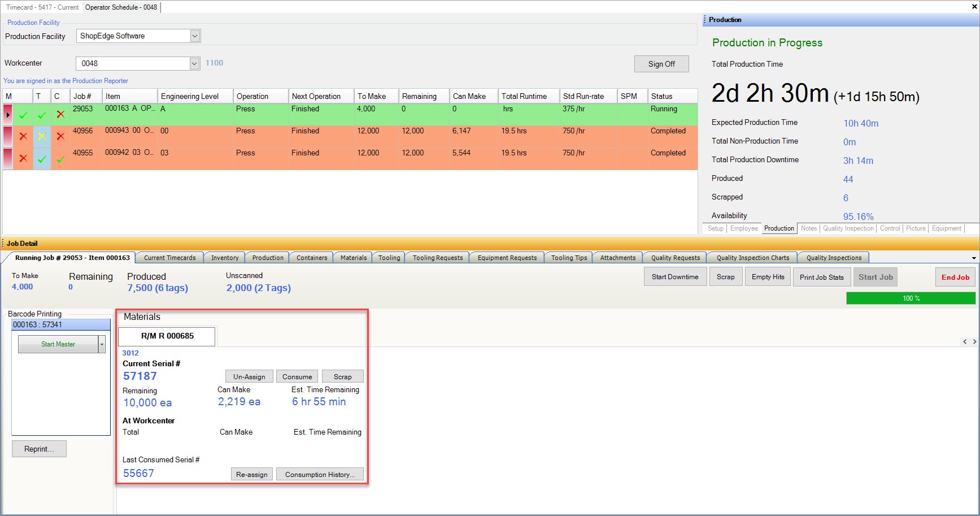Screen dimensions: 980x516
Task: Click the Status column header
Action: 673,96
